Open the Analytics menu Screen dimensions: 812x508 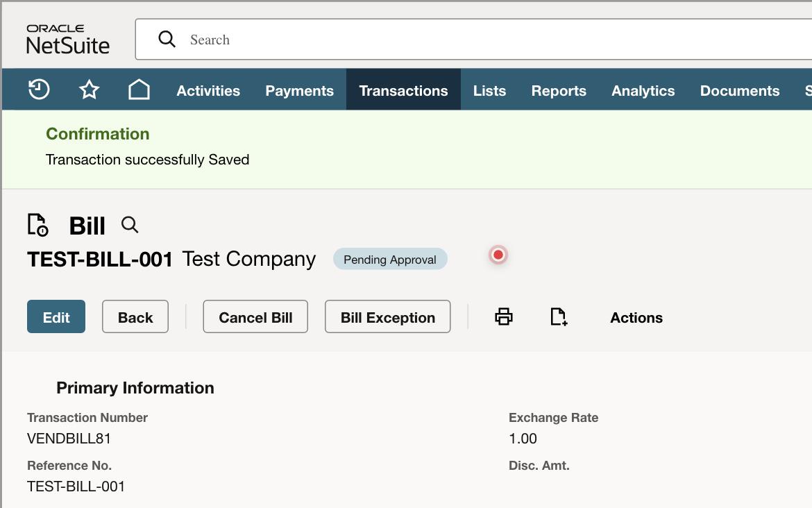(x=643, y=91)
